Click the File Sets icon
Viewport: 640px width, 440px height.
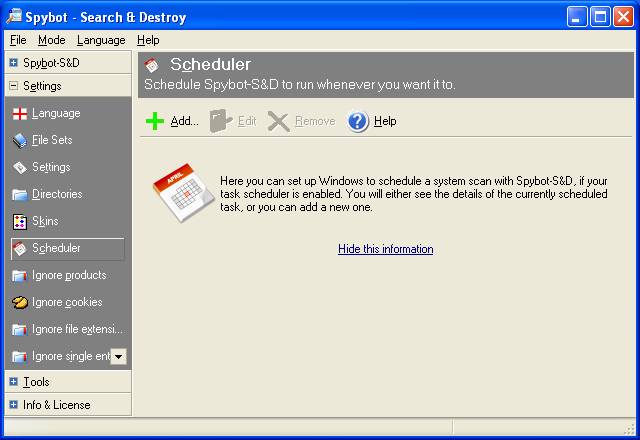pos(20,140)
